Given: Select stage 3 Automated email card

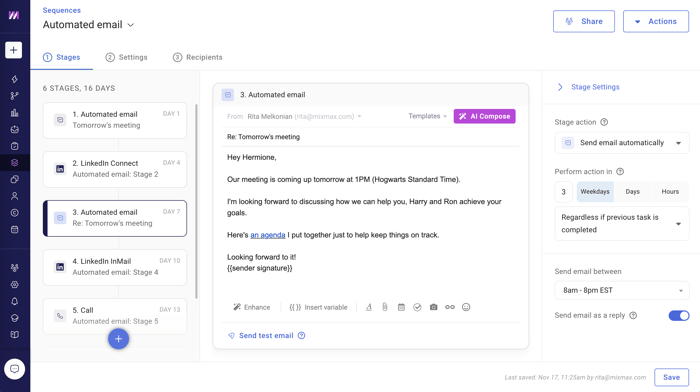Looking at the screenshot, I should pyautogui.click(x=115, y=218).
